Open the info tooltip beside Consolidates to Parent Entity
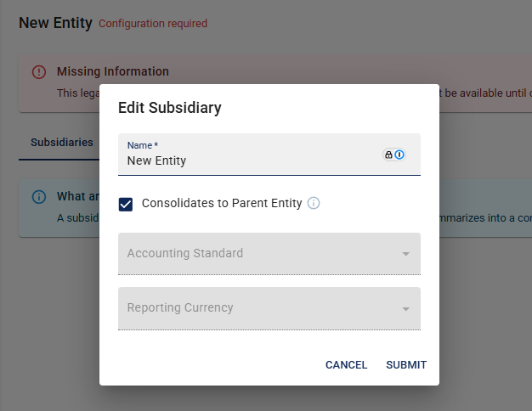Viewport: 532px width, 411px height. pos(314,203)
